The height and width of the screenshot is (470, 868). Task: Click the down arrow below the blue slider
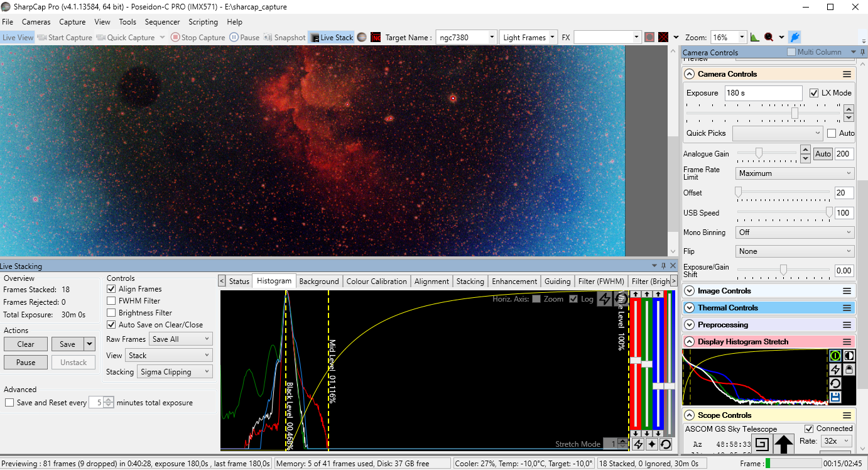pos(658,434)
